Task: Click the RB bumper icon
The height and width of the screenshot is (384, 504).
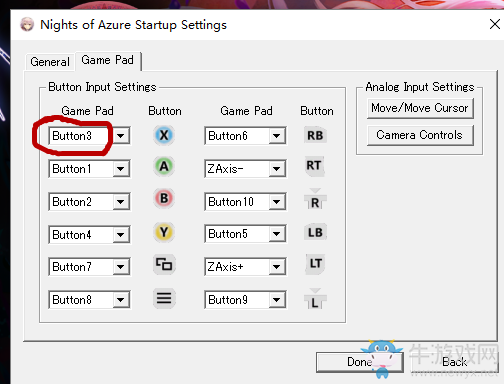Action: 315,135
